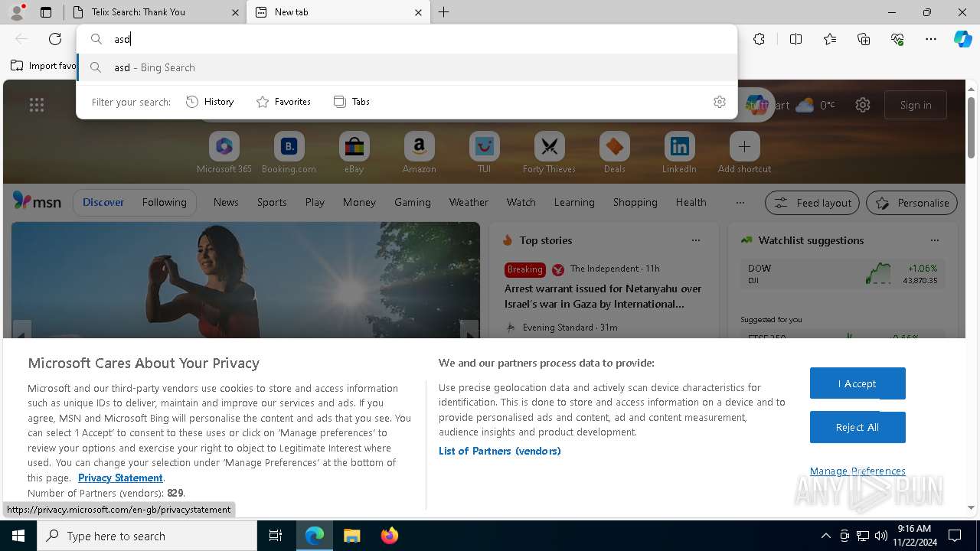Viewport: 980px width, 551px height.
Task: Click the Windows taskbar search box
Action: pyautogui.click(x=147, y=536)
